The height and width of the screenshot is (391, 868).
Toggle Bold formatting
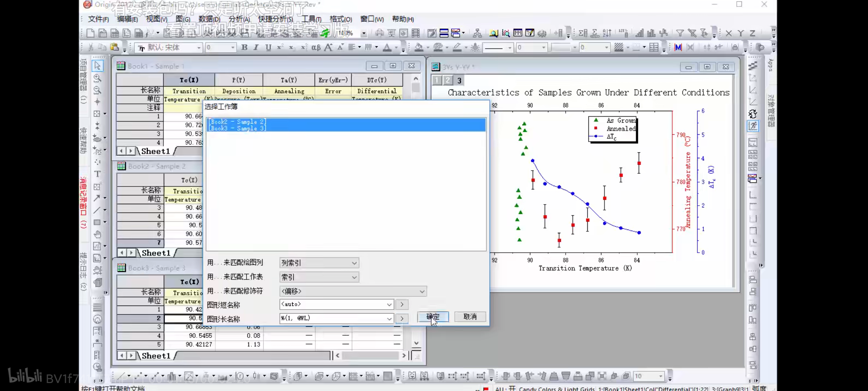(x=244, y=47)
